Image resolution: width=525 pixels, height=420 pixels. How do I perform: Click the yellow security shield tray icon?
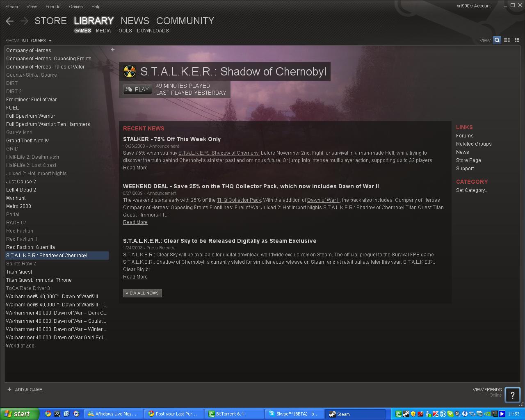point(413,414)
